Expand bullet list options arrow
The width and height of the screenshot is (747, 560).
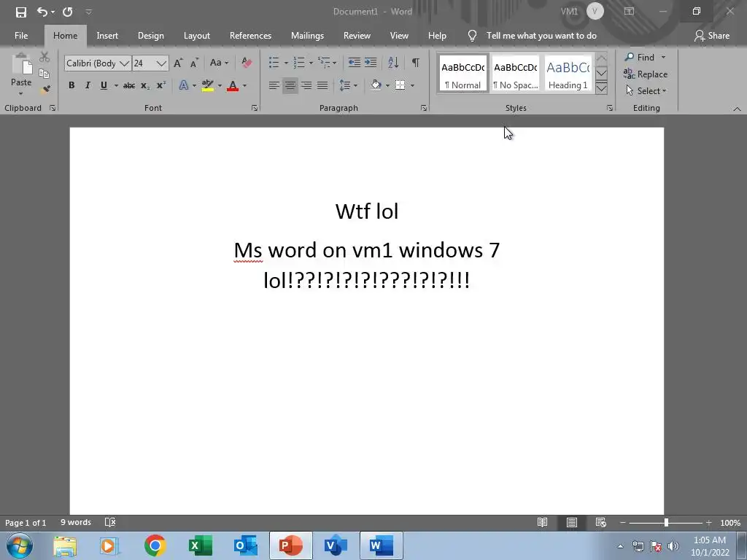(x=286, y=63)
